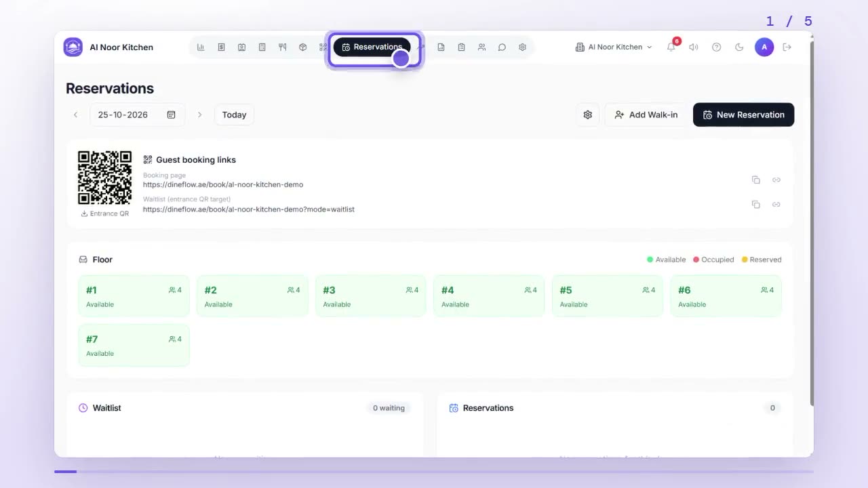868x488 pixels.
Task: Go to the previous date with left chevron
Action: (76, 115)
